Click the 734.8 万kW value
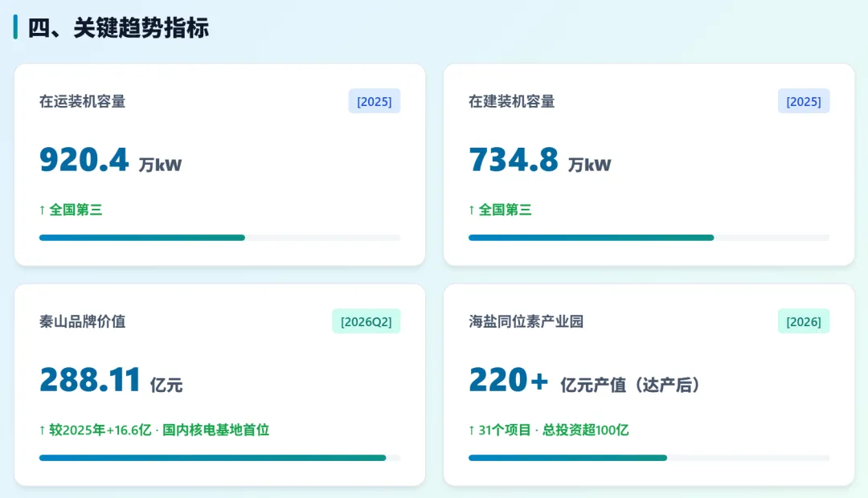 pyautogui.click(x=540, y=160)
